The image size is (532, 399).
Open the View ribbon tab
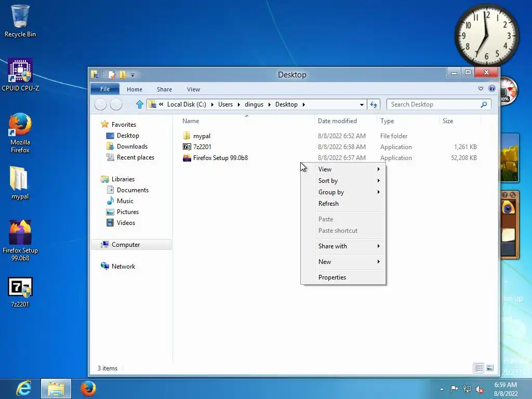[193, 89]
